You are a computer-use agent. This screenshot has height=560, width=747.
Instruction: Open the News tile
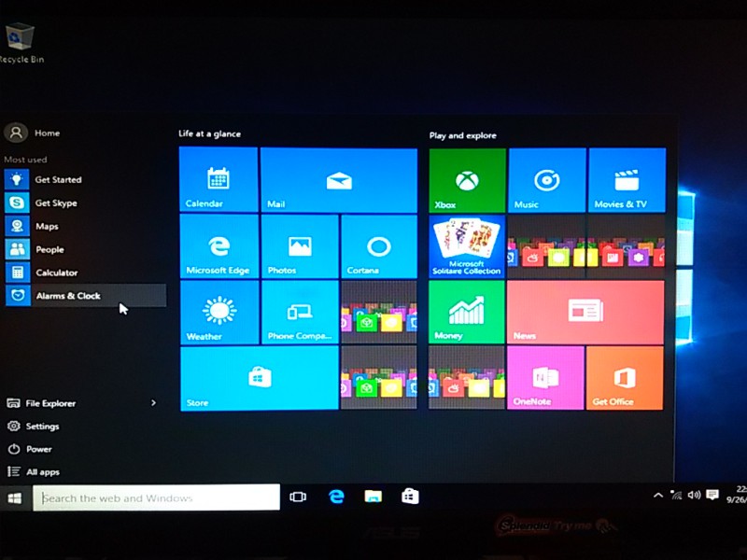tap(585, 312)
